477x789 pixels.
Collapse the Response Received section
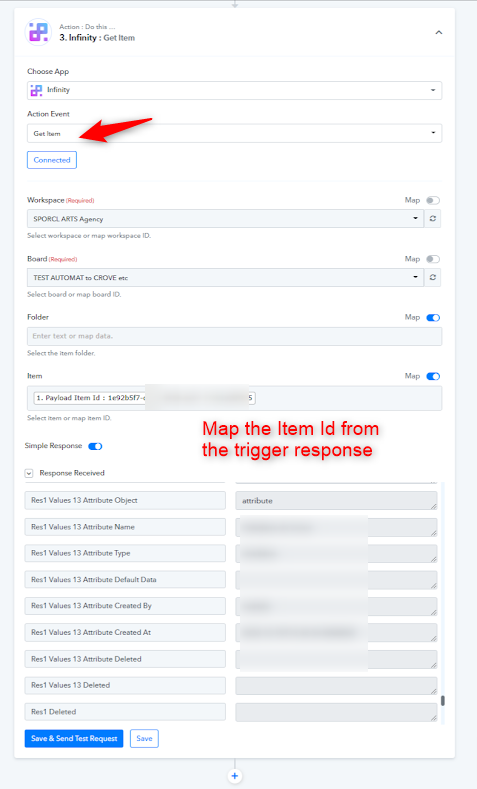[x=29, y=473]
